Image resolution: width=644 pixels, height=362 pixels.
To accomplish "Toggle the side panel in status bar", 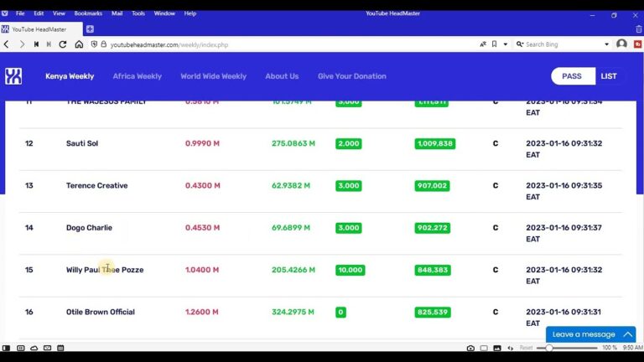I will click(x=7, y=348).
